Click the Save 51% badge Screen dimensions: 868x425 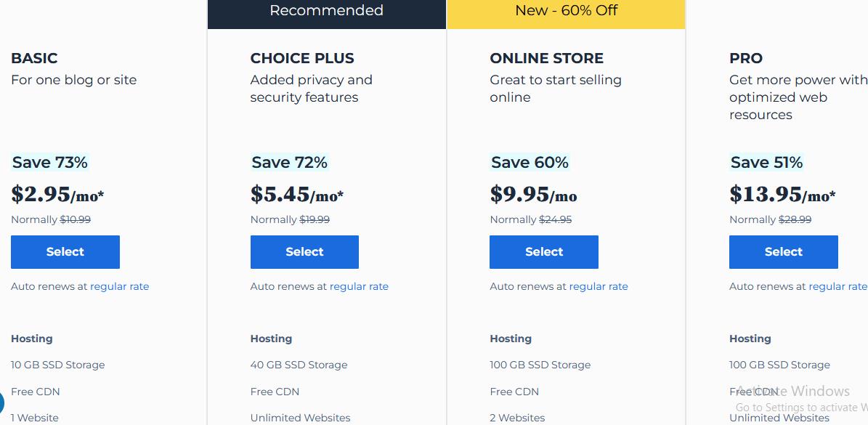[x=767, y=162]
